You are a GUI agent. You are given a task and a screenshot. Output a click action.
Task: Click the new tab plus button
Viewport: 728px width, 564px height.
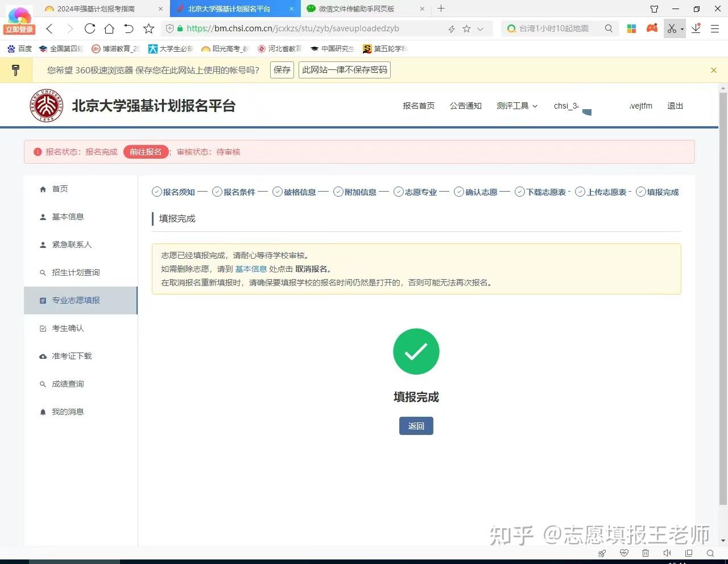point(441,9)
